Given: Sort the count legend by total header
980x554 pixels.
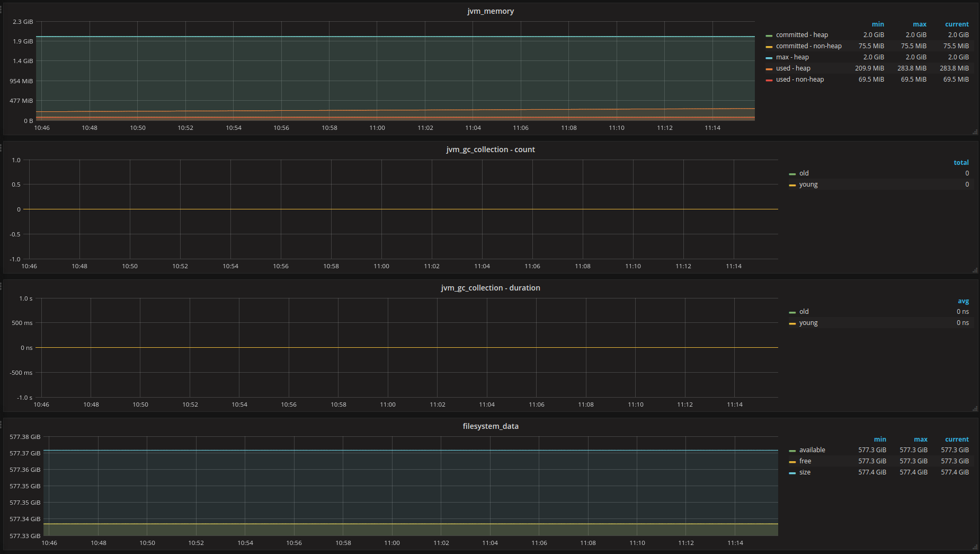Looking at the screenshot, I should [961, 163].
